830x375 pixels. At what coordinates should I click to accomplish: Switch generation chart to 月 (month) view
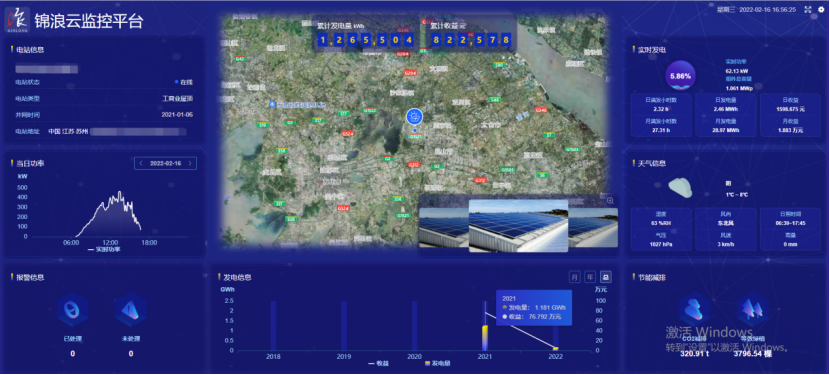pos(575,276)
